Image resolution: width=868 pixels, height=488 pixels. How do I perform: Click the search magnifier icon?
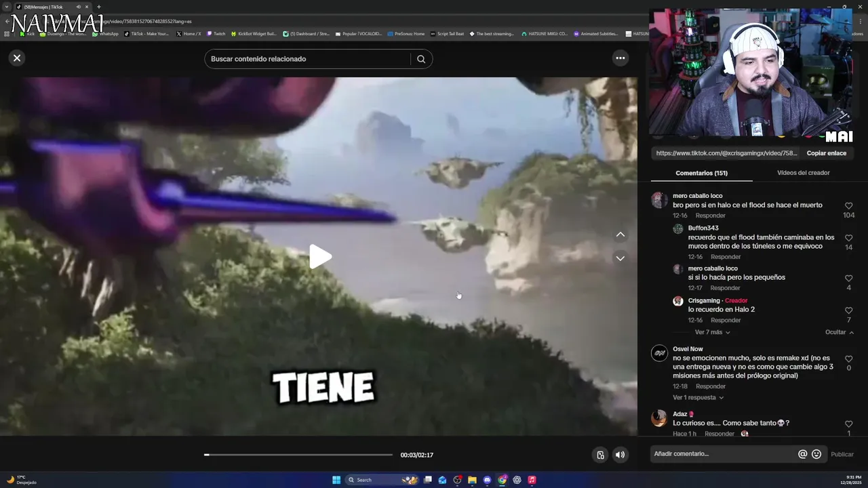[x=421, y=59]
